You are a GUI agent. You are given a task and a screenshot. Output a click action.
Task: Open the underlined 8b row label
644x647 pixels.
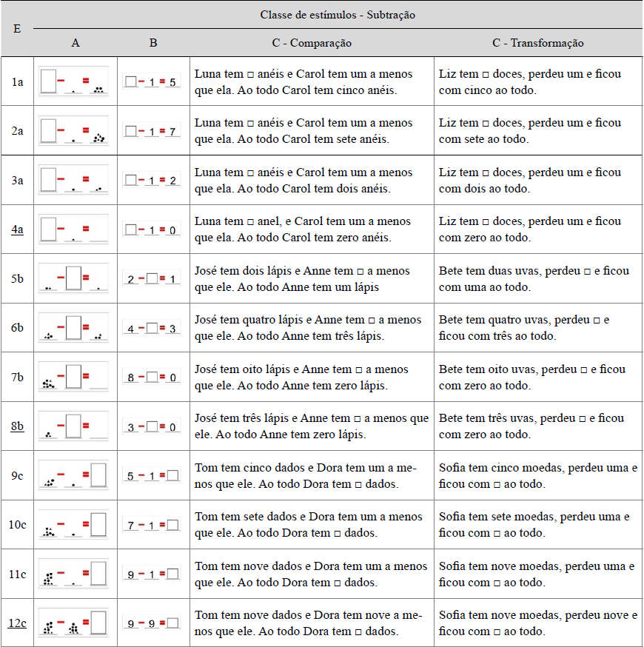click(x=17, y=426)
